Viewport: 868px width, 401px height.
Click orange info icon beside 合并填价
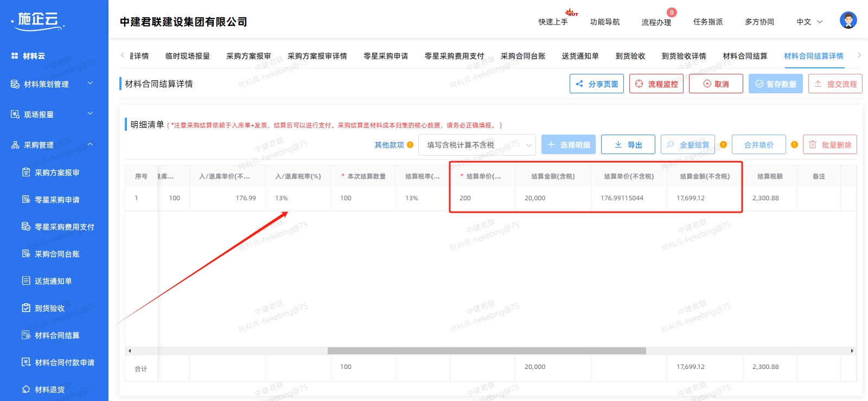tap(794, 145)
